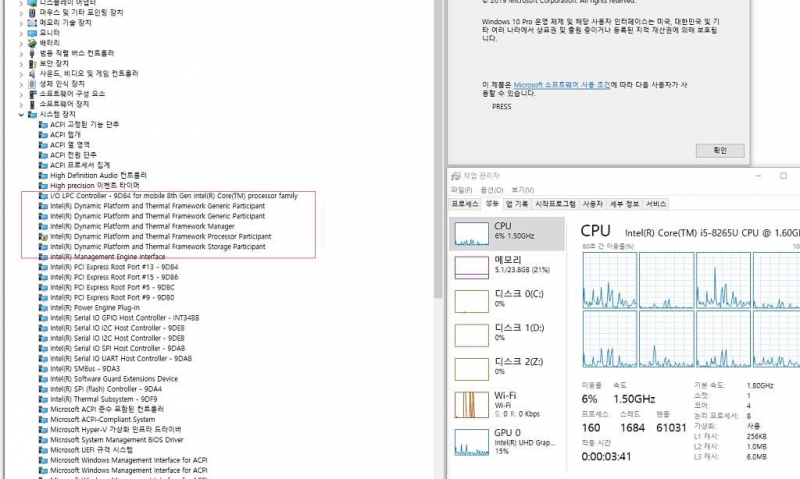Click the ACPI 고정된 기능 단추 device icon
This screenshot has height=479, width=800.
[x=43, y=124]
